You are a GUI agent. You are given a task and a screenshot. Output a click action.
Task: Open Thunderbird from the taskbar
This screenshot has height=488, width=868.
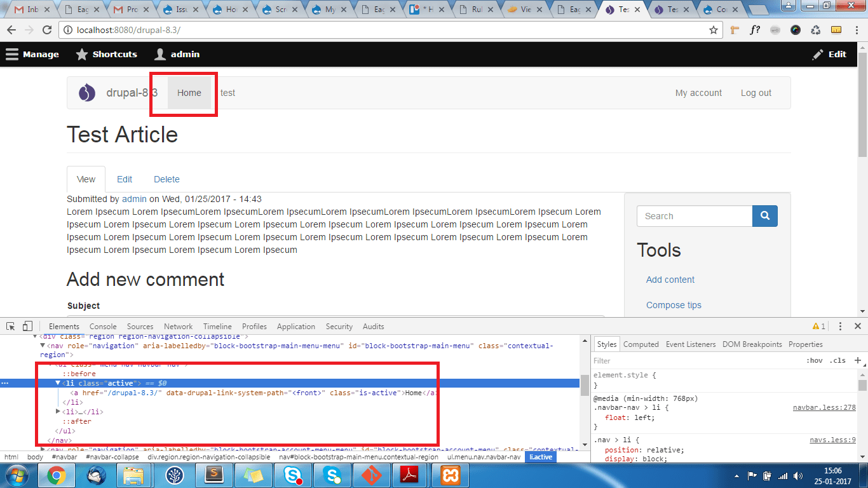(x=95, y=475)
